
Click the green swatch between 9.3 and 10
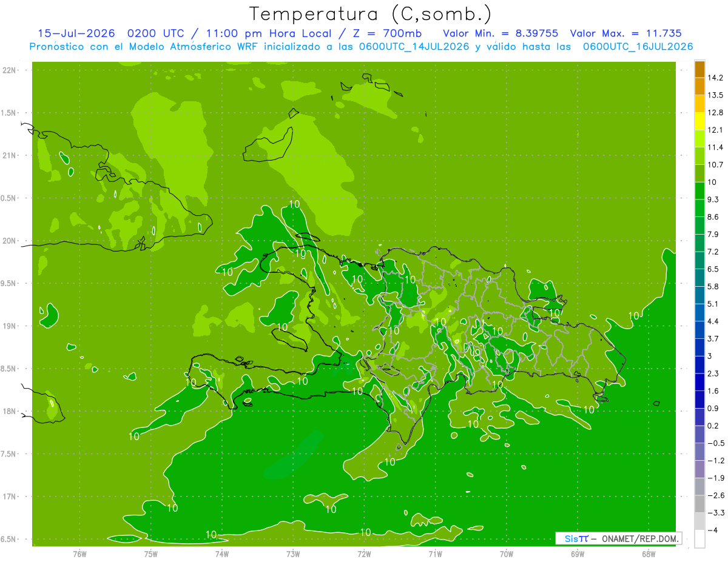(x=699, y=191)
